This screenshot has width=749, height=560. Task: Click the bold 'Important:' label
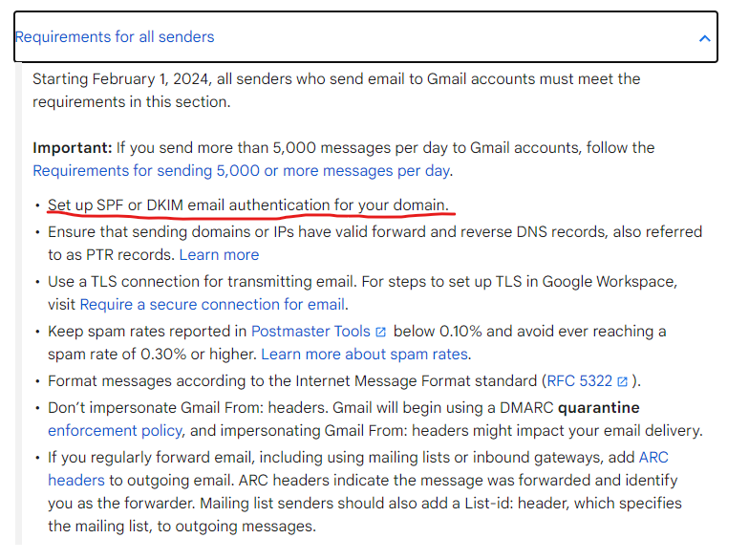point(73,148)
